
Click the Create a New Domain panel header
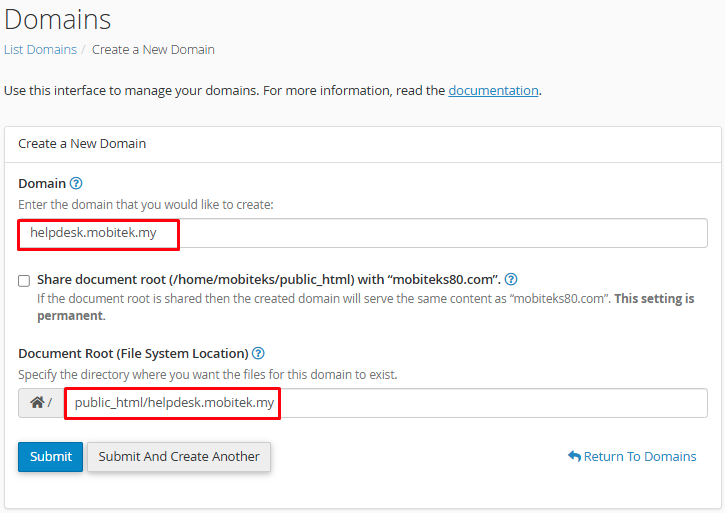point(82,143)
